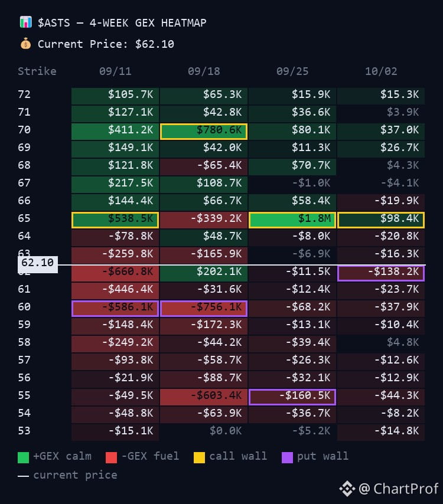This screenshot has width=443, height=504.
Task: Click the 10/02 column header
Action: (381, 71)
